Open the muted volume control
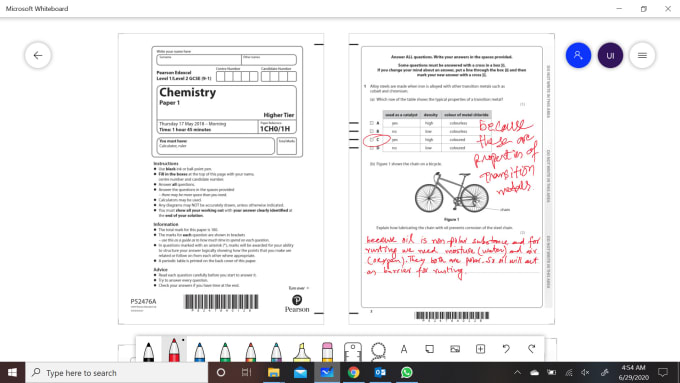The height and width of the screenshot is (383, 680). point(585,373)
